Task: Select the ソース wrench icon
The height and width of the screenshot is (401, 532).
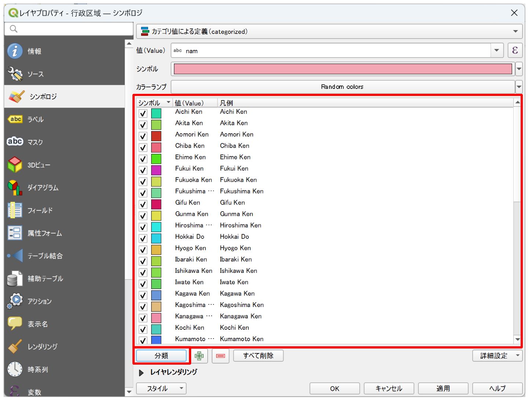Action: [x=15, y=74]
